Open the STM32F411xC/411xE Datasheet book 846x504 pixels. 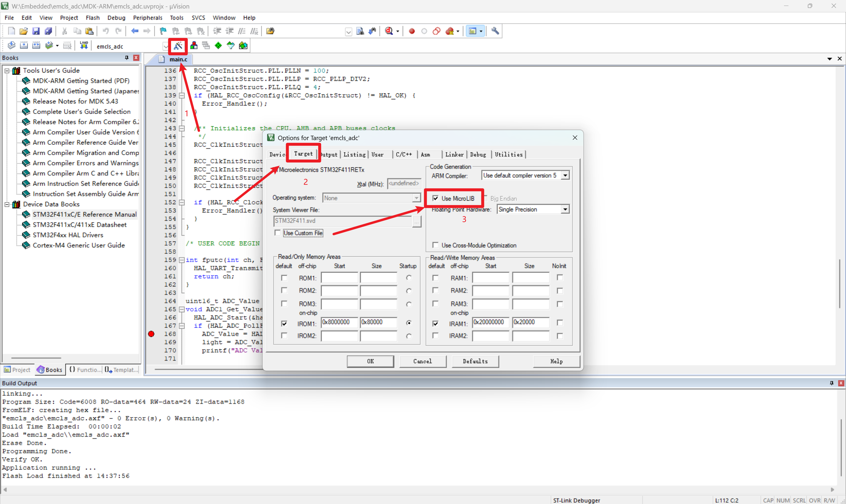coord(80,224)
